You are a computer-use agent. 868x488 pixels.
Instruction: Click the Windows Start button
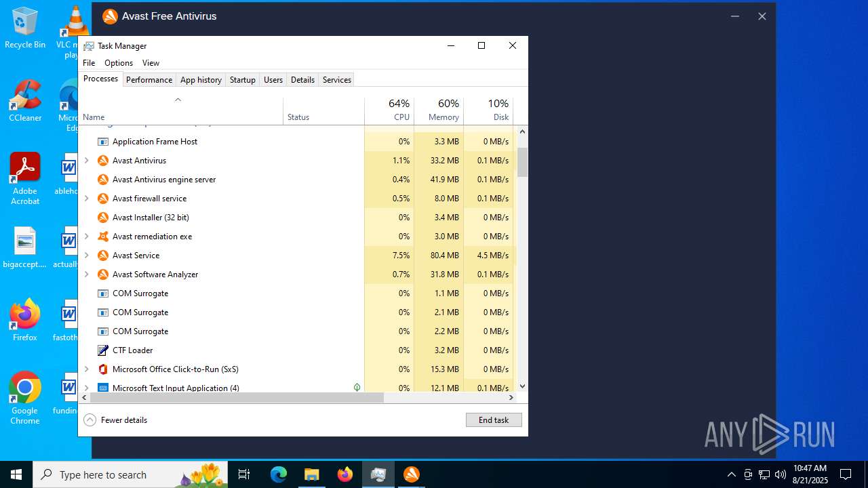(x=16, y=474)
